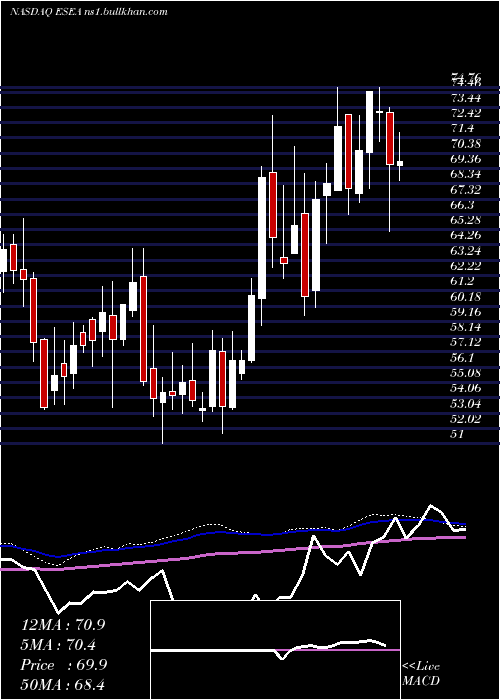
Task: Click the 69.36 price axis label
Action: [x=466, y=159]
